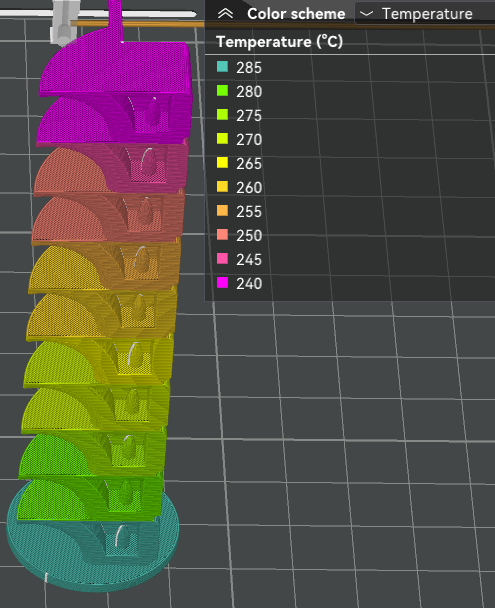Click the gray nozzle model at the top
The width and height of the screenshot is (495, 608).
64,21
